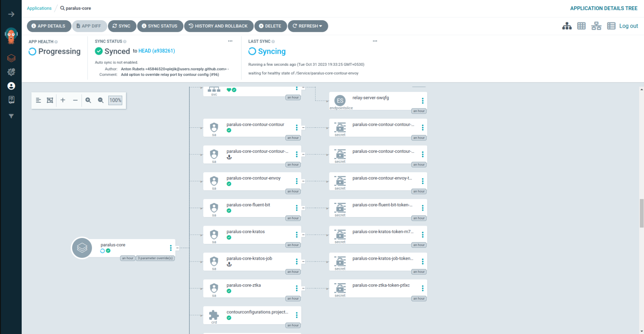Collapse children of paralus-core-ztka sa
This screenshot has height=334, width=644.
coord(303,288)
